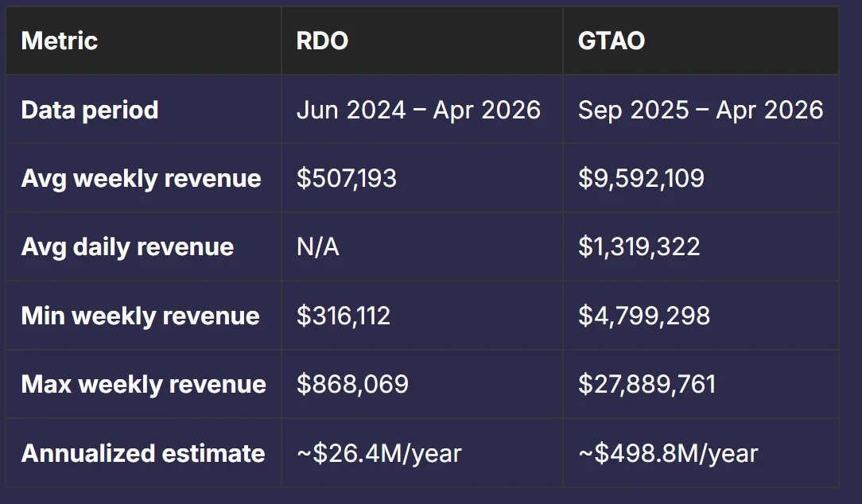Select the $507,193 value cell
Viewport: 862px width, 504px height.
346,178
